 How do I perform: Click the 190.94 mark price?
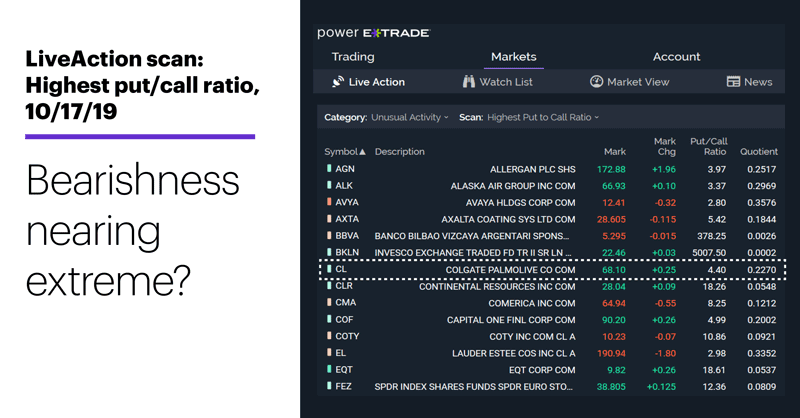click(x=611, y=353)
